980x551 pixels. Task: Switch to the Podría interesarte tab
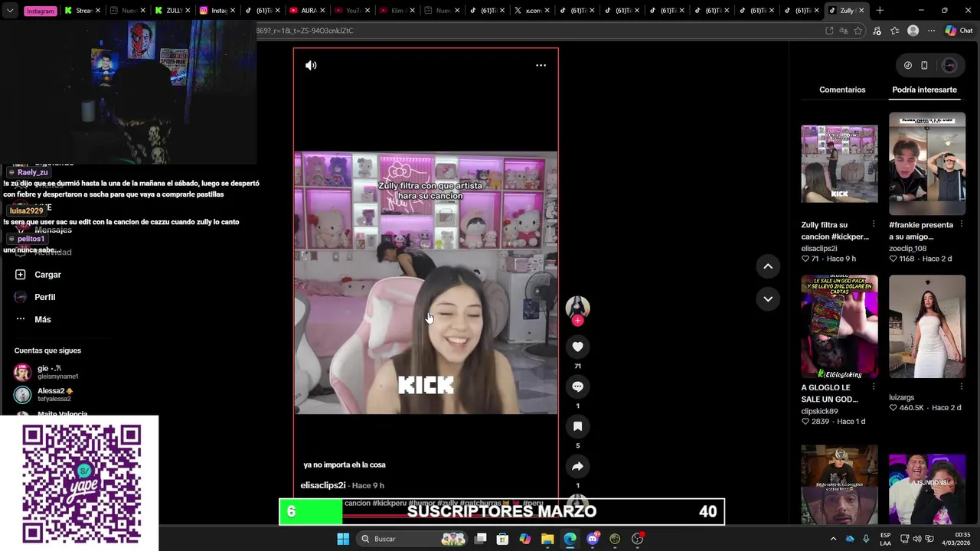coord(924,90)
